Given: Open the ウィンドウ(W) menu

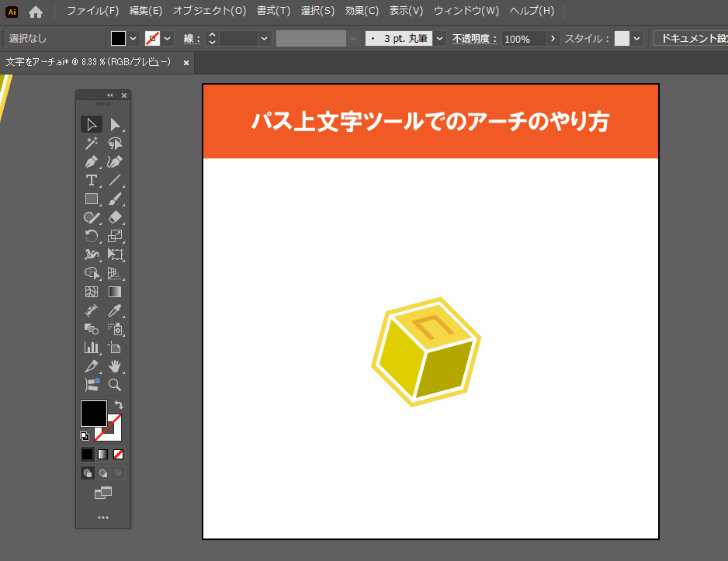Looking at the screenshot, I should point(466,11).
